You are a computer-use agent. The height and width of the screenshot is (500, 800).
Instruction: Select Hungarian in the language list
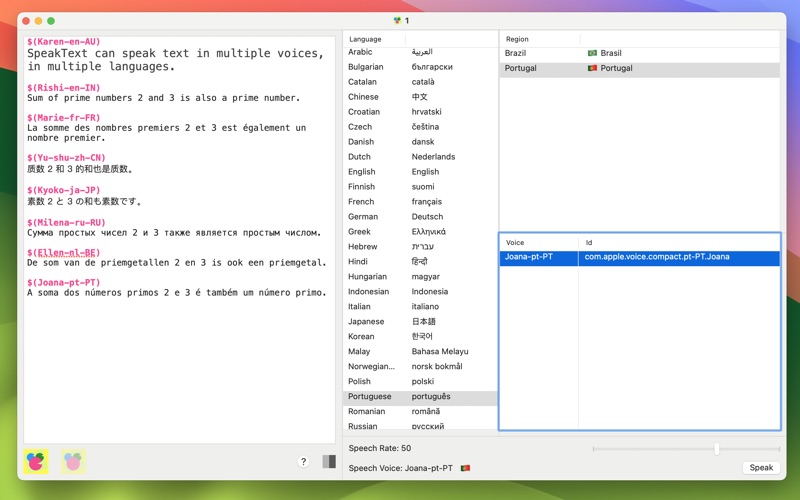[x=420, y=277]
